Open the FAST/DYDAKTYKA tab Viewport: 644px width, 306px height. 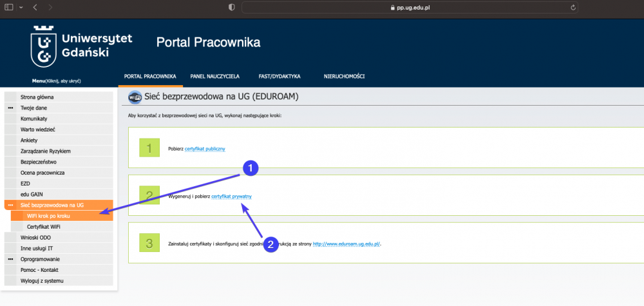pos(279,76)
